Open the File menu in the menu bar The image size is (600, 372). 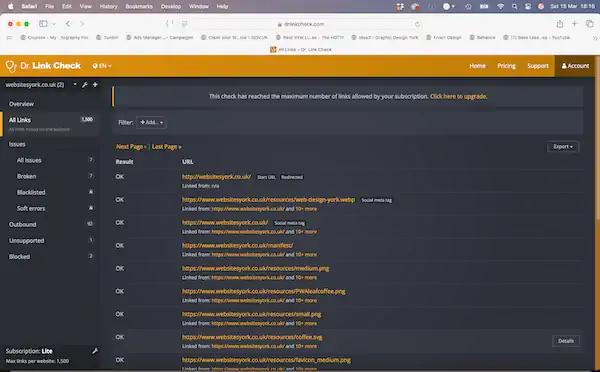tap(49, 6)
